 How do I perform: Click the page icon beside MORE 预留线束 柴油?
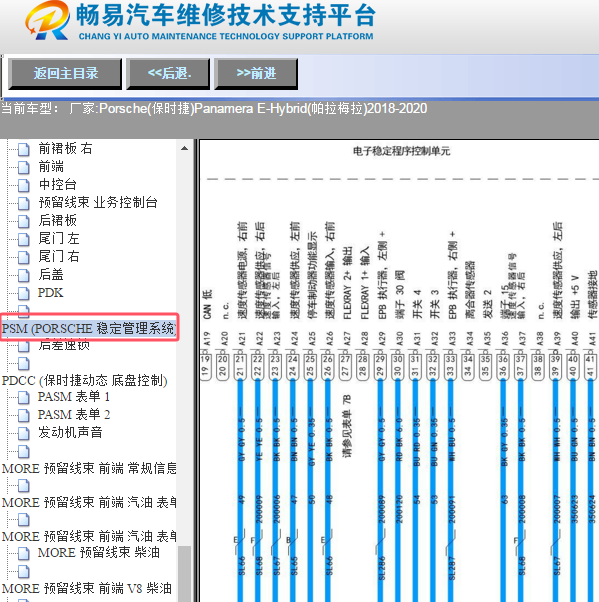point(23,554)
